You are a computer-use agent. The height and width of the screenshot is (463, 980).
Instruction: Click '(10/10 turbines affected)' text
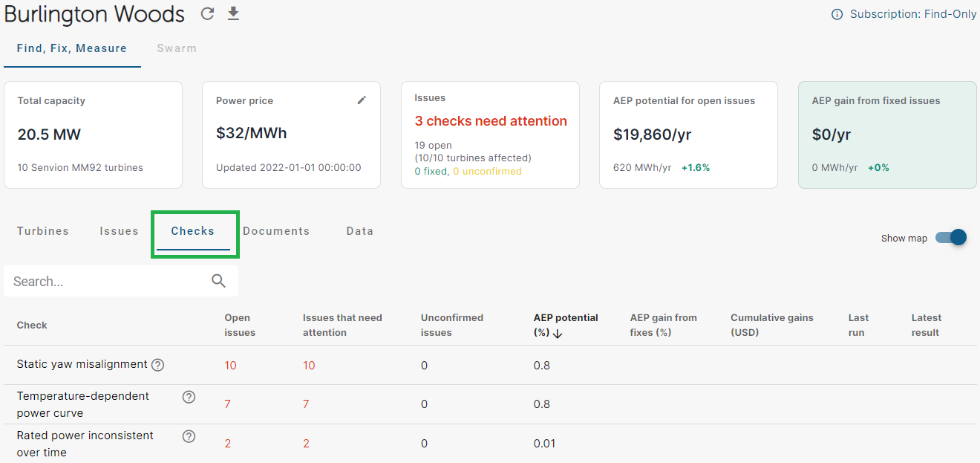click(x=473, y=158)
